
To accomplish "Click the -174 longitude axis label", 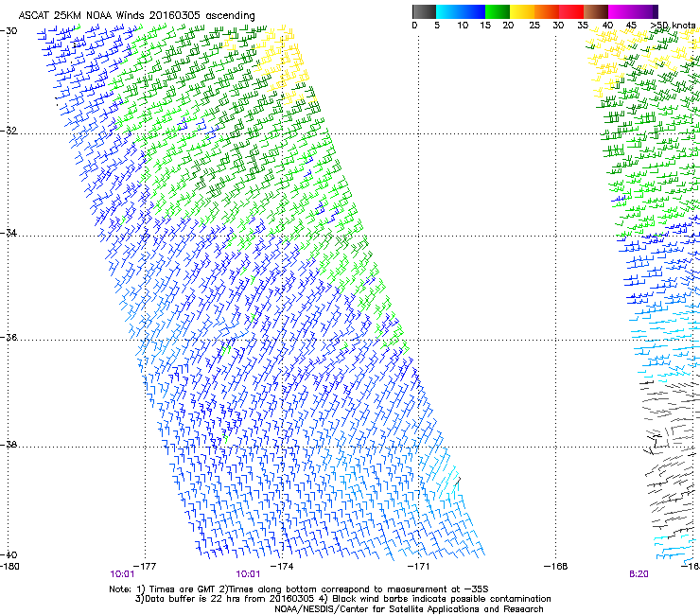I will pos(282,566).
